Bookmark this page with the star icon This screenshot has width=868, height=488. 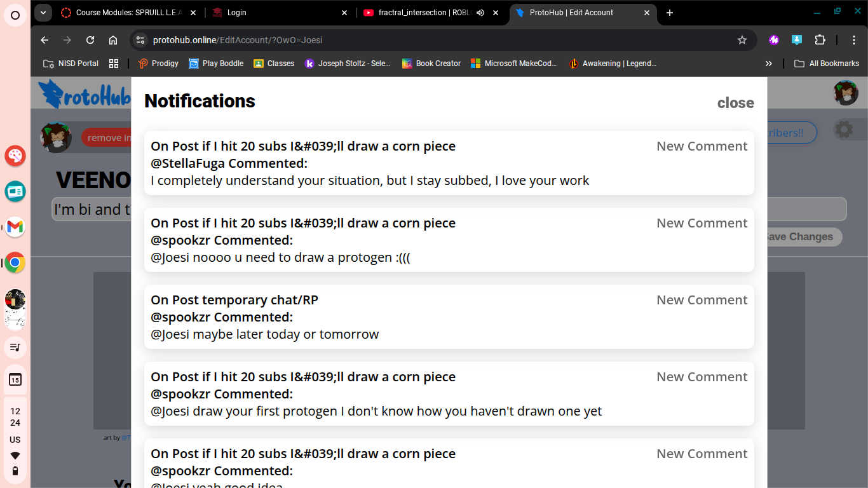[742, 40]
